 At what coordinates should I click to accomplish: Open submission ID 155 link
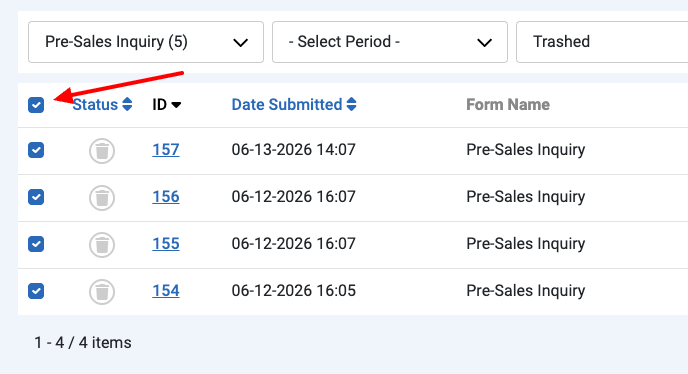pyautogui.click(x=166, y=244)
